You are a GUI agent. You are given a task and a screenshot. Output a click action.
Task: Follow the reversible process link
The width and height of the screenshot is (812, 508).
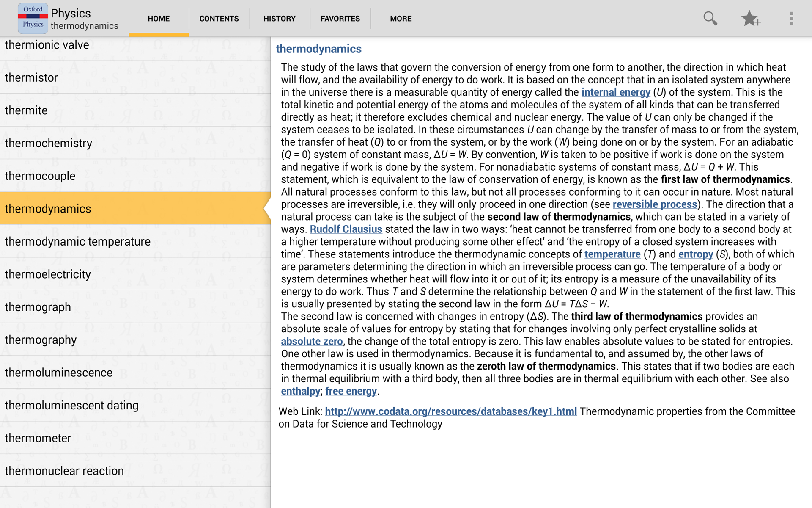(654, 204)
